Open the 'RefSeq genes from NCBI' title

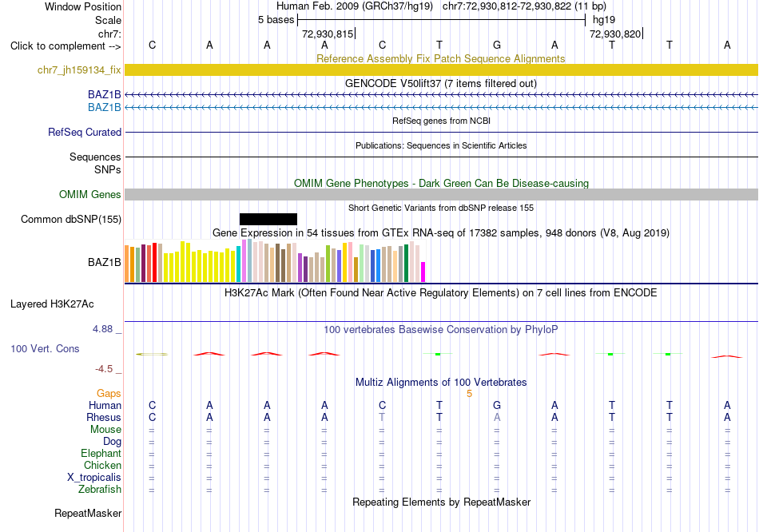click(x=441, y=121)
